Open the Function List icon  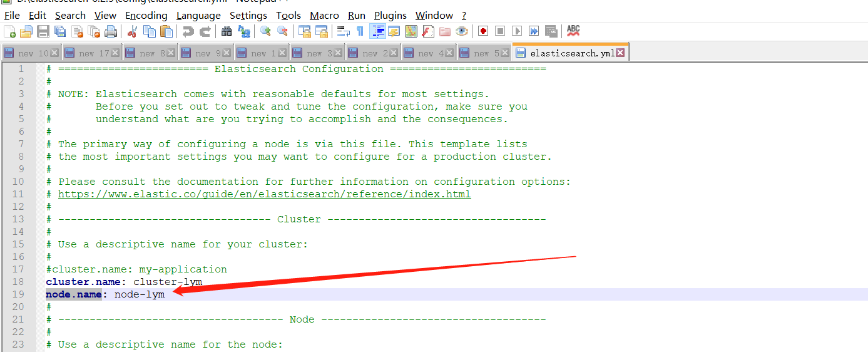pos(428,31)
